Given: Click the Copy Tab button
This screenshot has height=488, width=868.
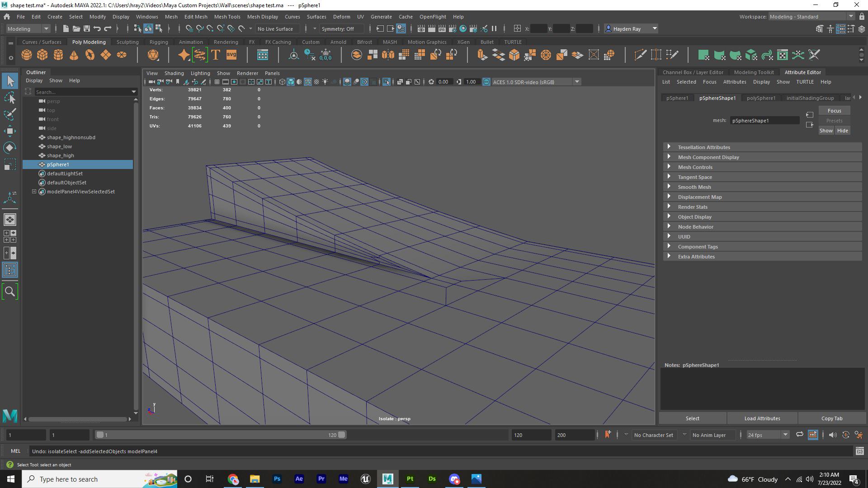Looking at the screenshot, I should coord(832,418).
